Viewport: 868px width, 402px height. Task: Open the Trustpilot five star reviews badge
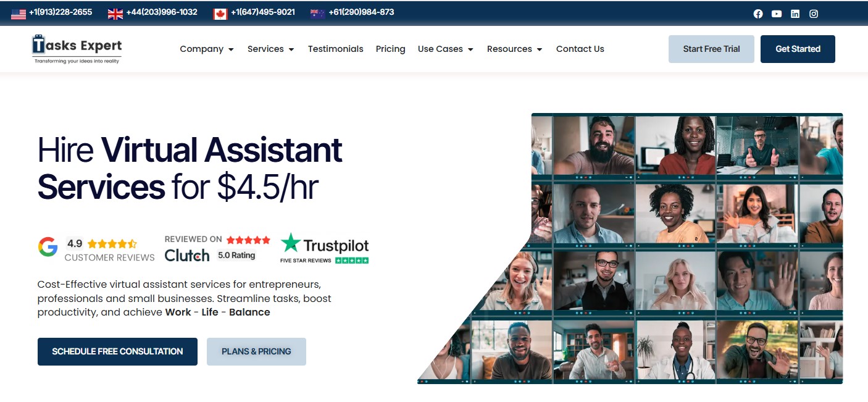pyautogui.click(x=325, y=248)
